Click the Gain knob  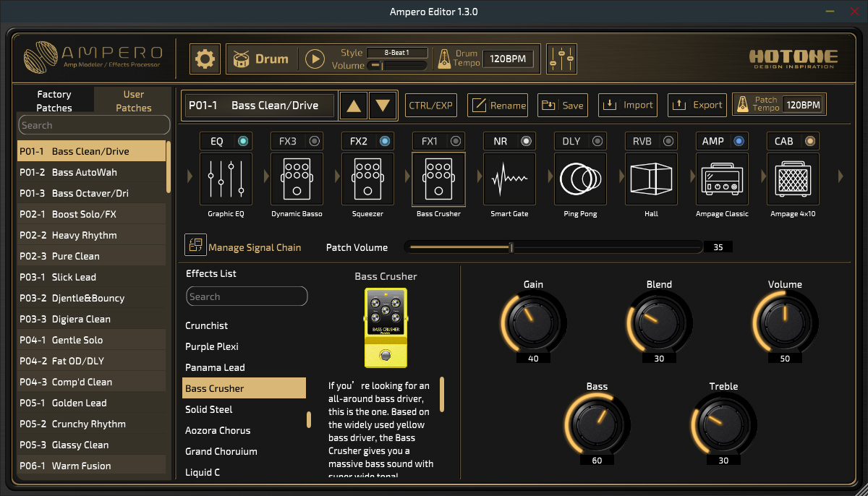[533, 322]
